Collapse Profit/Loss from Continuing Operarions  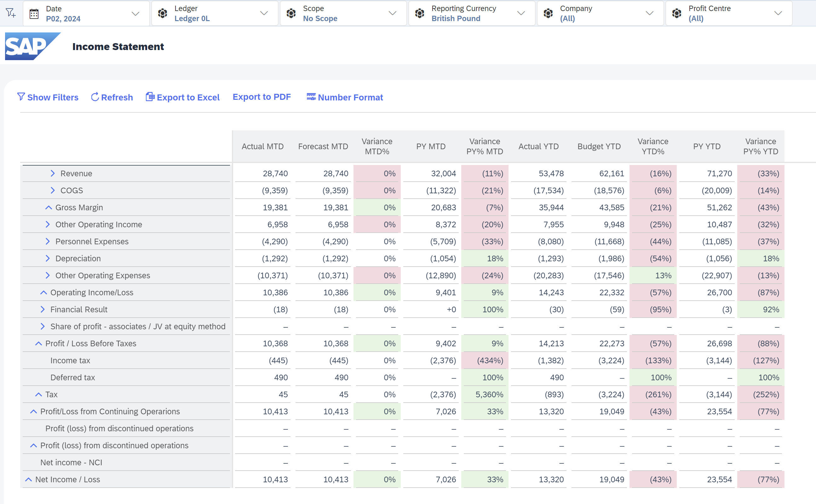[x=33, y=411]
